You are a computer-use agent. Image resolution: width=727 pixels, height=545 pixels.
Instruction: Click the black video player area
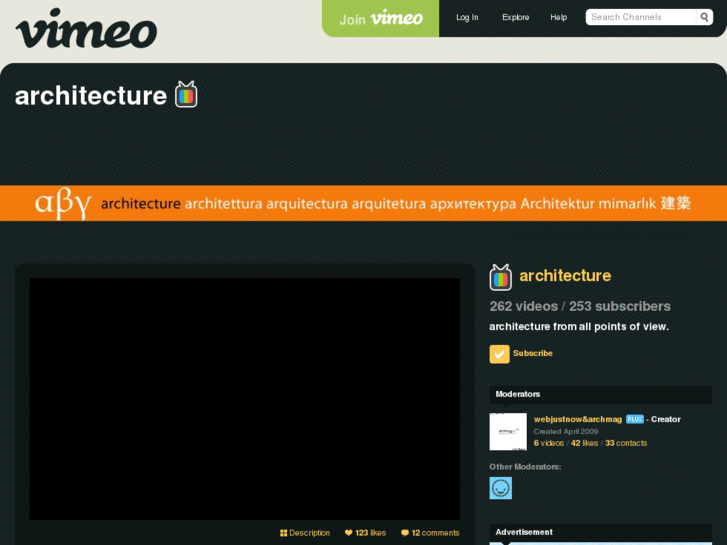tap(245, 399)
